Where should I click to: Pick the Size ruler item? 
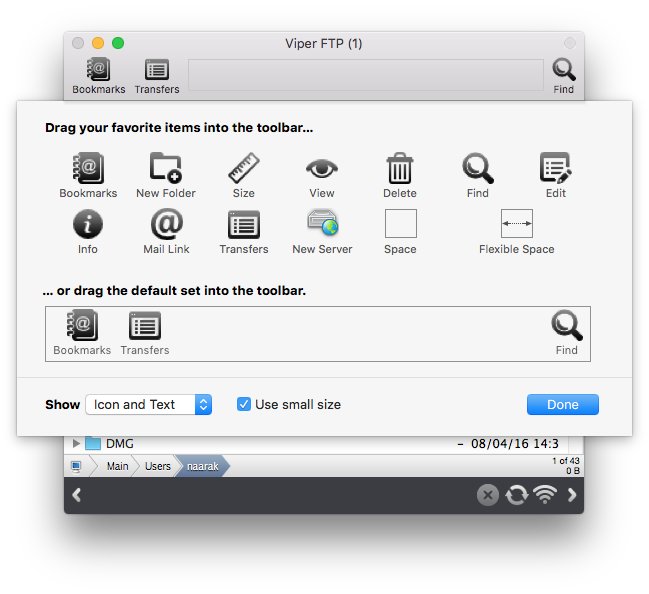click(x=244, y=175)
